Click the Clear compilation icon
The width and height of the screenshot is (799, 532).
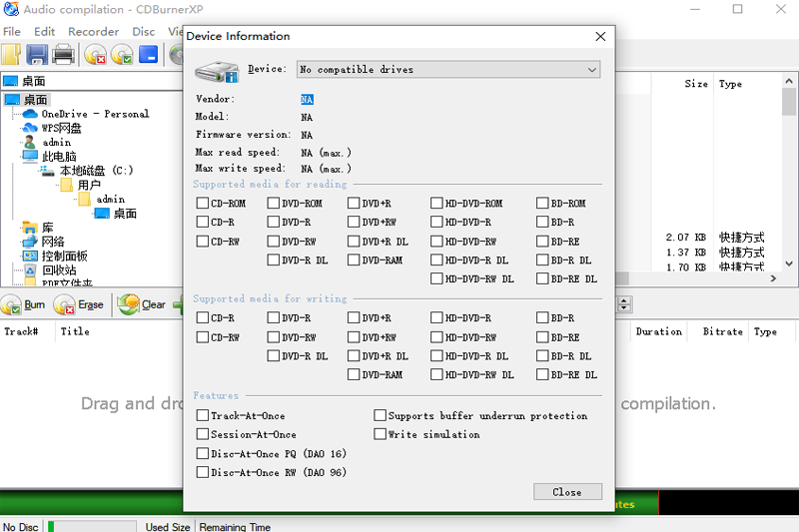(129, 304)
